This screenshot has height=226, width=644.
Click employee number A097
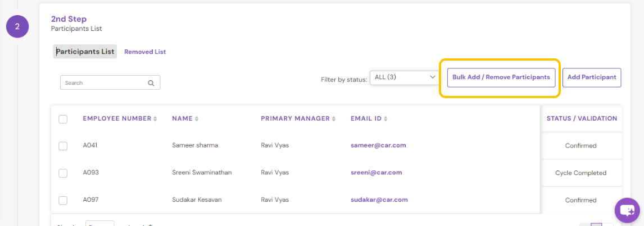click(91, 200)
